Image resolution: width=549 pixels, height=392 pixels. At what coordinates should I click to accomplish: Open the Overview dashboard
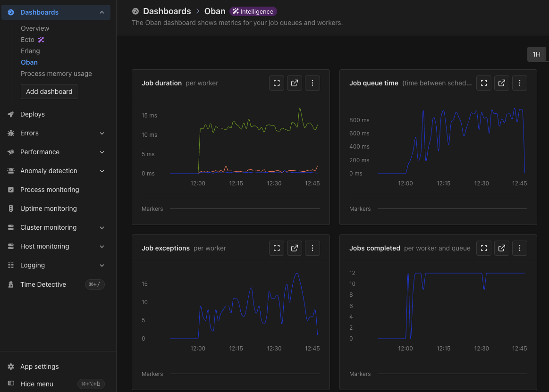click(x=35, y=28)
